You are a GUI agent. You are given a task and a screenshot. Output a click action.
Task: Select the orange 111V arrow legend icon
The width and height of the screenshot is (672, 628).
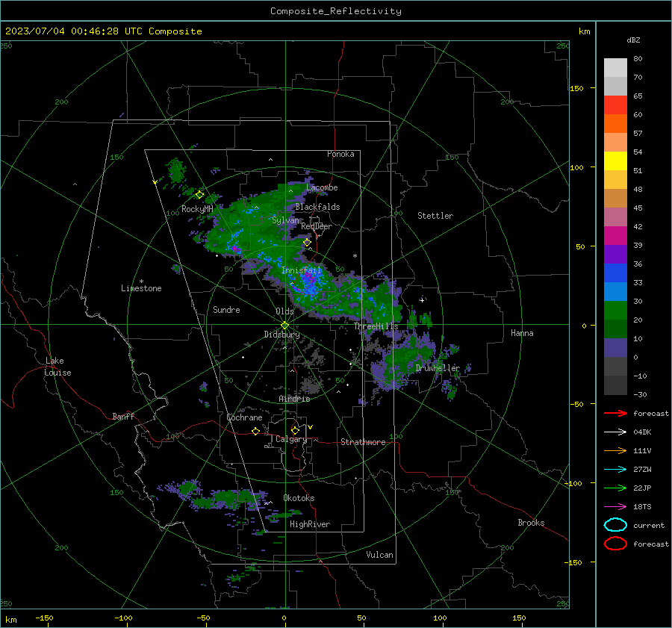coord(615,450)
